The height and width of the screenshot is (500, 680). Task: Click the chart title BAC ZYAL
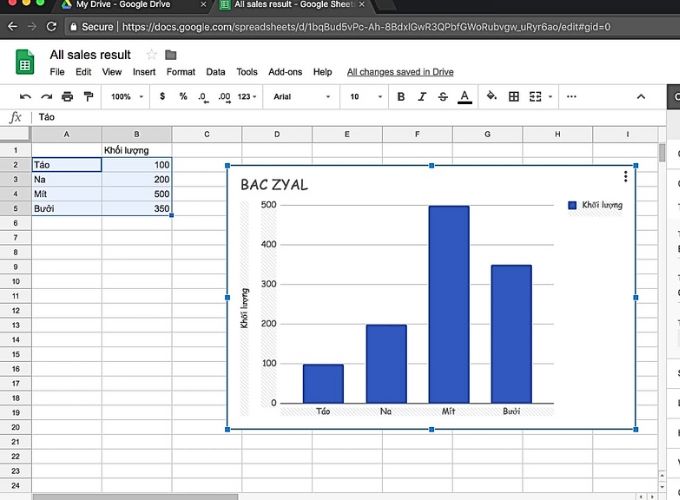click(x=274, y=185)
